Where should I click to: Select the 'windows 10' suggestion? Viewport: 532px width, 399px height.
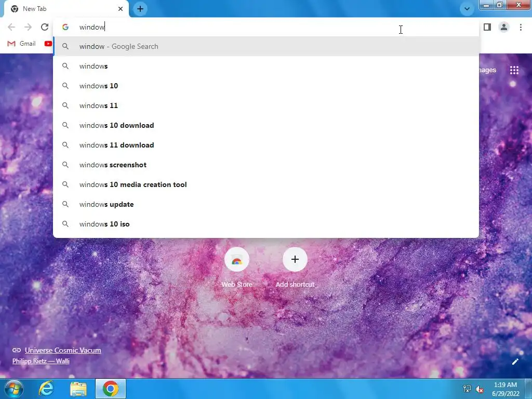click(x=266, y=86)
